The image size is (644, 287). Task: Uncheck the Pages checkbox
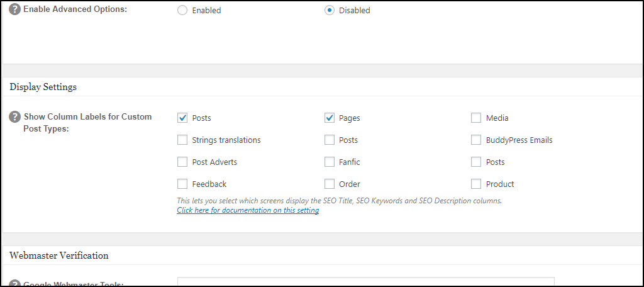[x=330, y=118]
